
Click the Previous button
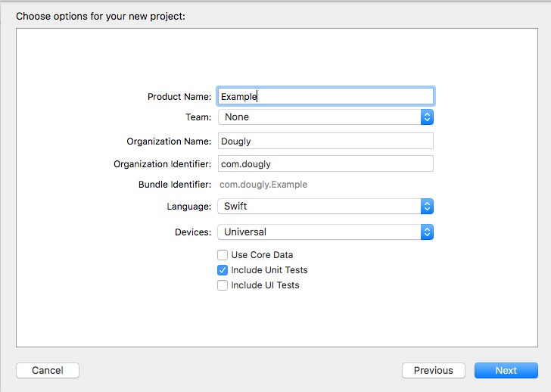click(433, 370)
